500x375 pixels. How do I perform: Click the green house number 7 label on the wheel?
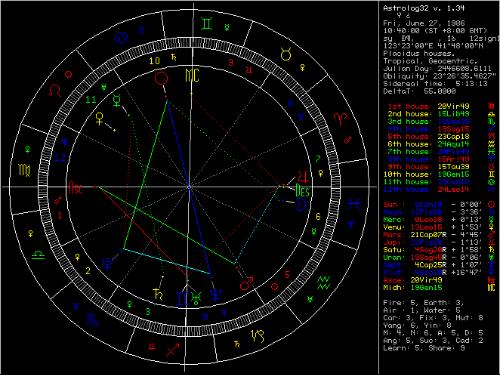318,159
